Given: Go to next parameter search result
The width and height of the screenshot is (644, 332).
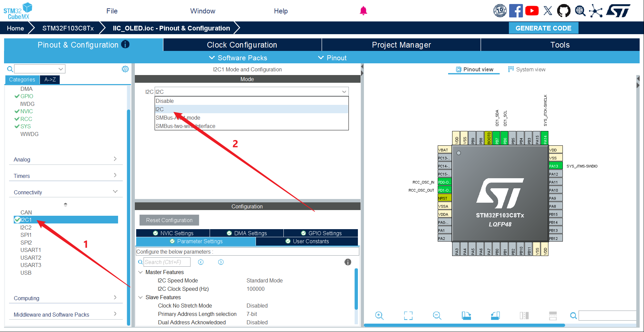Looking at the screenshot, I should click(x=221, y=262).
